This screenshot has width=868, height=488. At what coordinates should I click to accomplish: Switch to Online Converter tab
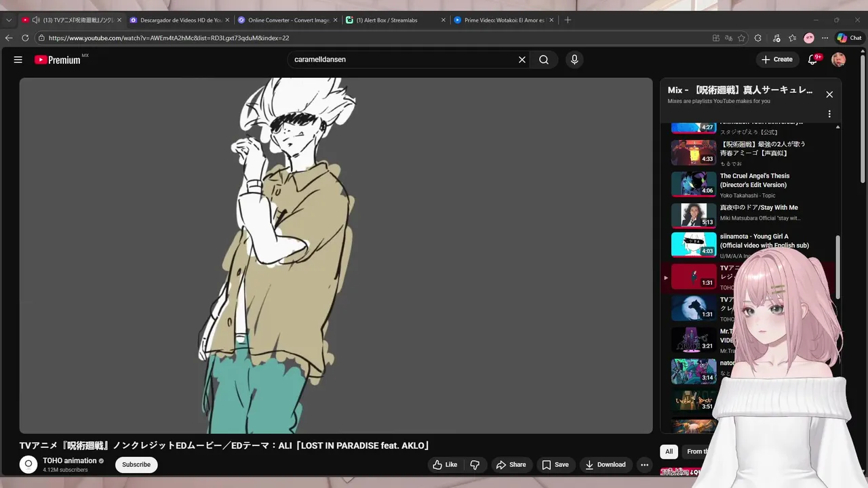point(288,20)
